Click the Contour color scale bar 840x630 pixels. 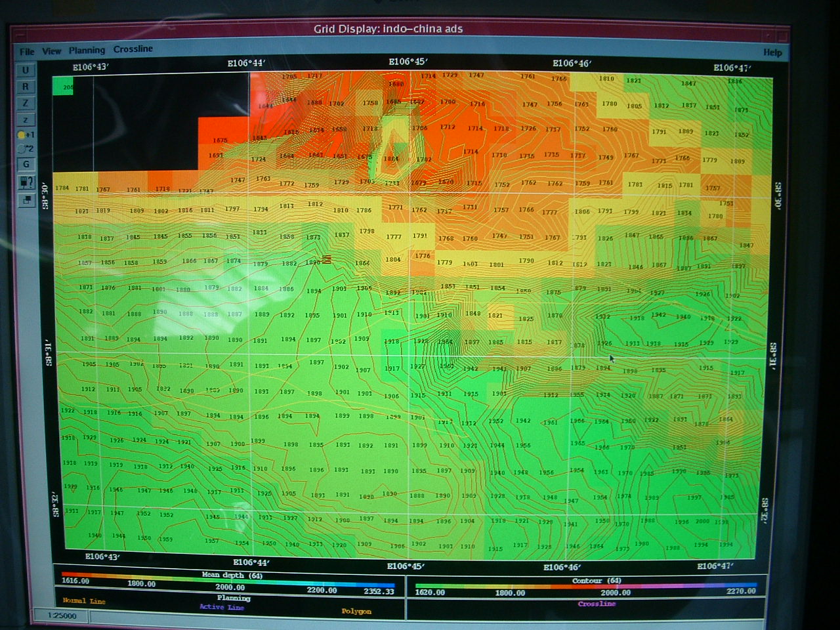point(585,586)
